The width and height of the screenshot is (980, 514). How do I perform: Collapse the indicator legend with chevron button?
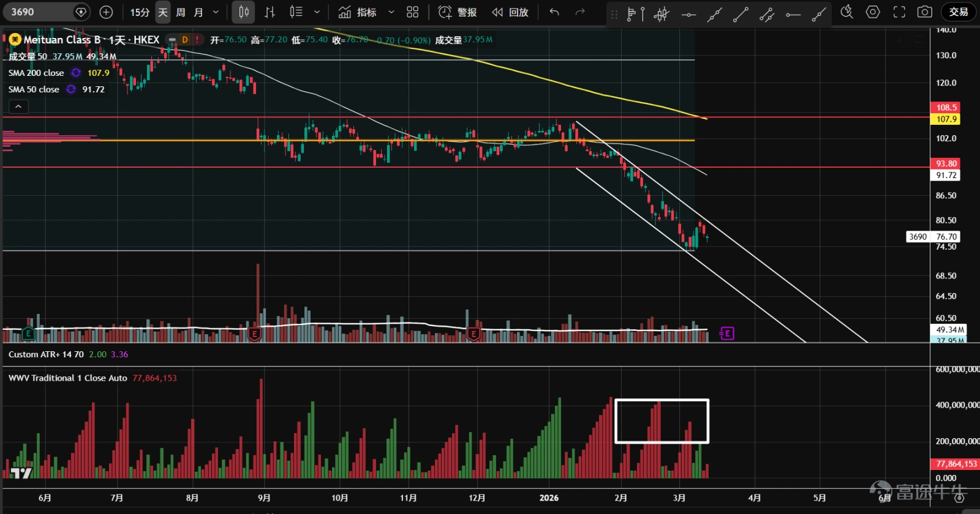(x=18, y=106)
